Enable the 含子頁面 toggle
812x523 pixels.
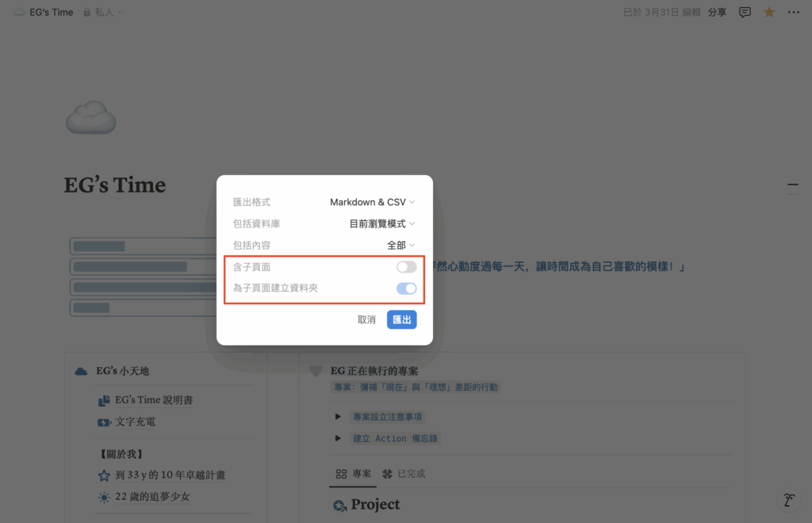click(x=406, y=267)
